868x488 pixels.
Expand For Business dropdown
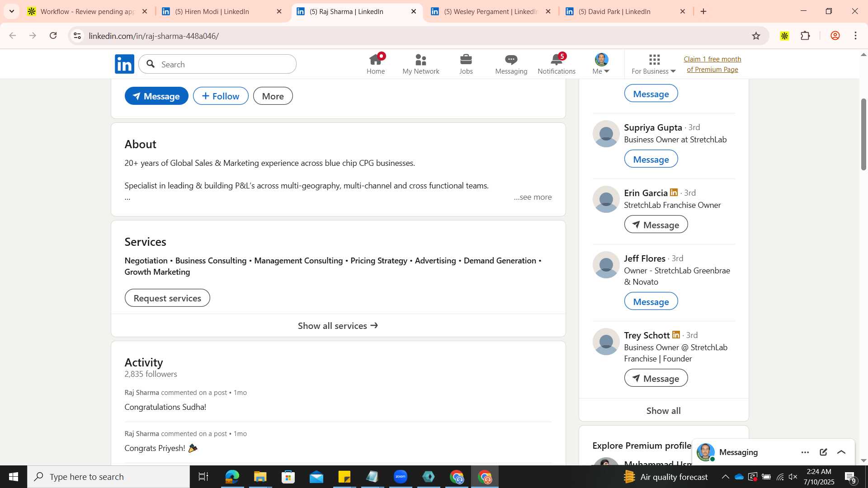(654, 64)
